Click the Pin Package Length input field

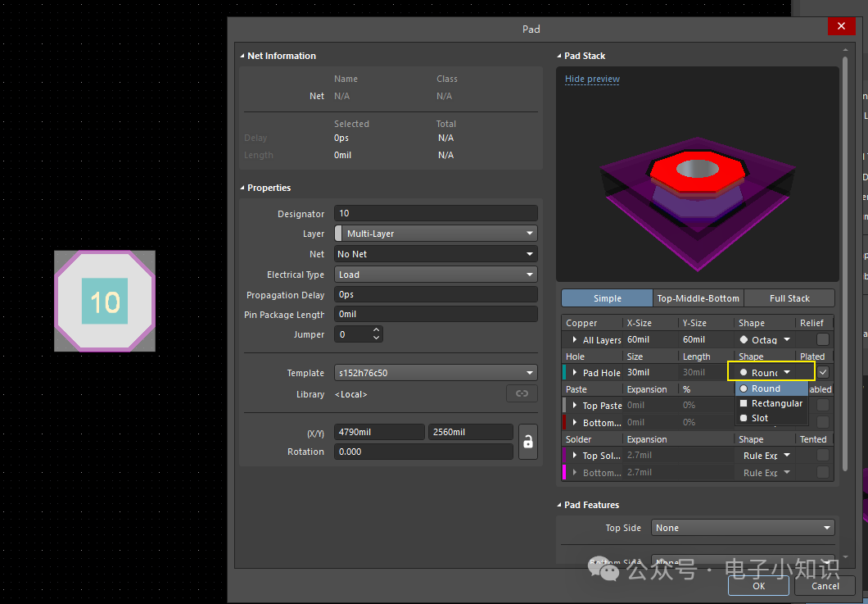436,314
